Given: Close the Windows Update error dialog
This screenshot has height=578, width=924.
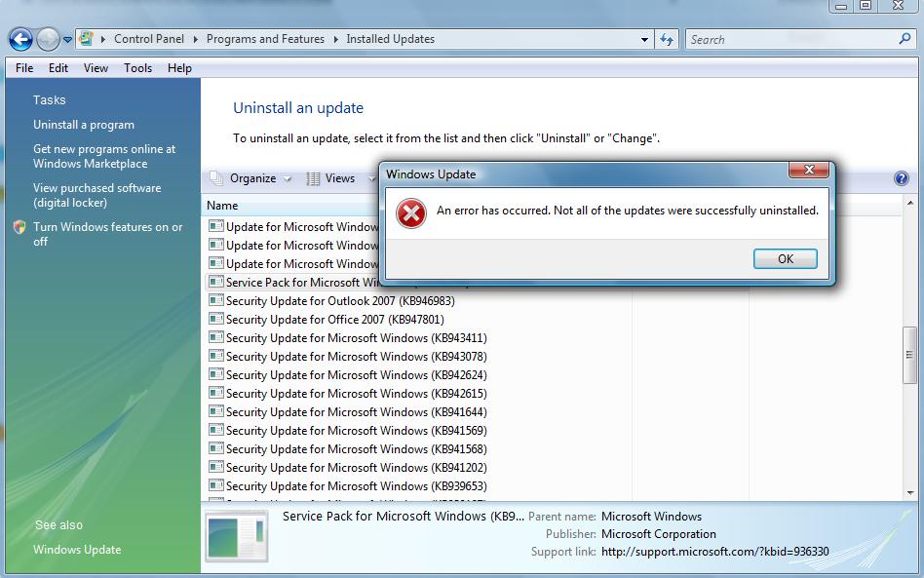Looking at the screenshot, I should [809, 170].
